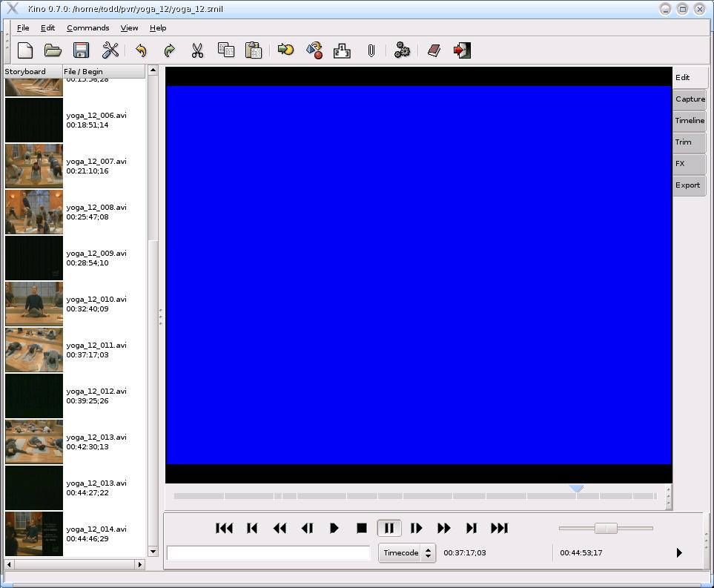714x588 pixels.
Task: Click the scene scrub bar under the preview
Action: (415, 496)
